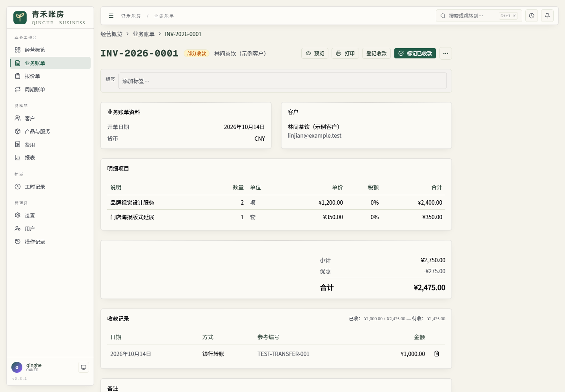
Task: Click the 搜索或跳转到 search box
Action: (479, 16)
